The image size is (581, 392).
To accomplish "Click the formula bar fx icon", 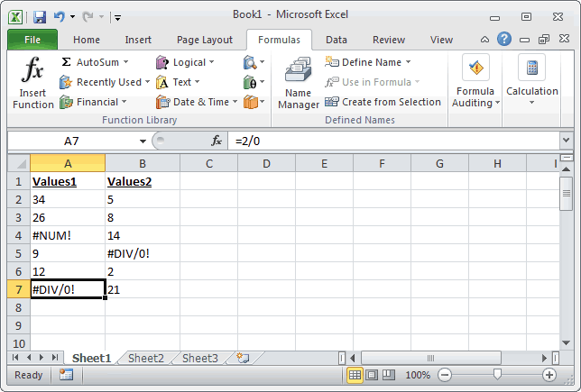I will click(x=217, y=141).
